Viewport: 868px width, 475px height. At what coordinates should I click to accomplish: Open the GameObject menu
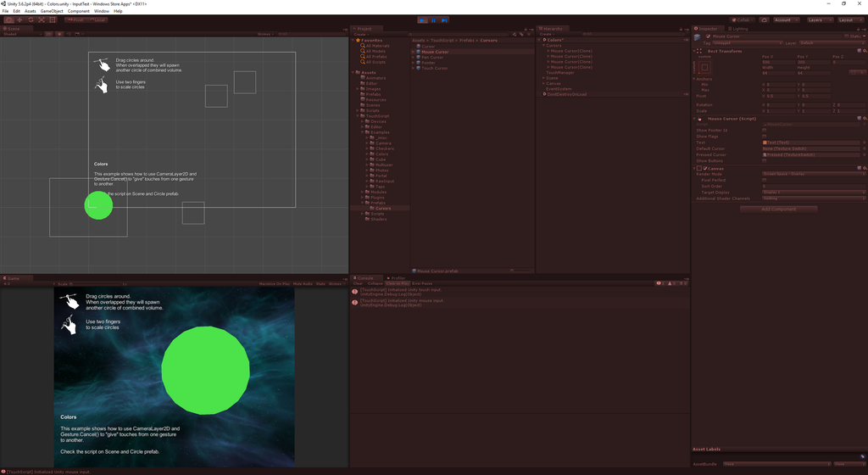pos(52,11)
